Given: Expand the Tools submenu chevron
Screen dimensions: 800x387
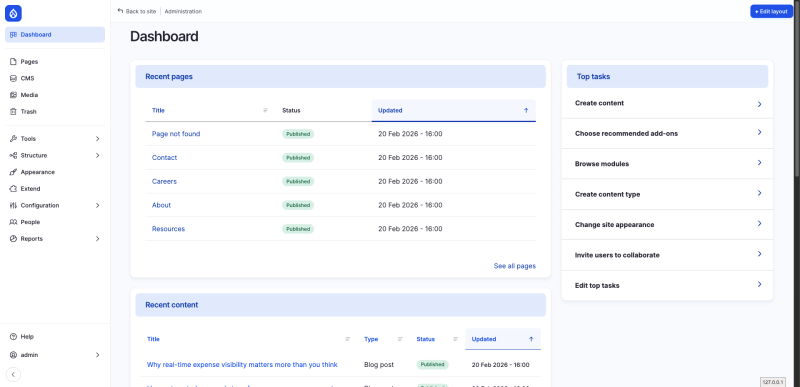Looking at the screenshot, I should pos(97,139).
